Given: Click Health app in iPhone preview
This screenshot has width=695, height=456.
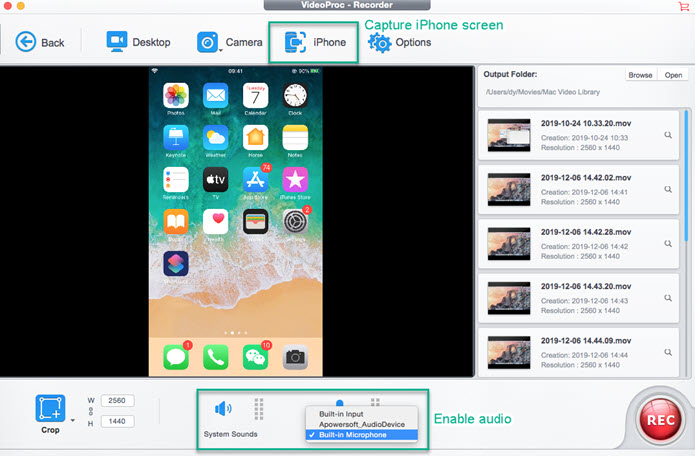Looking at the screenshot, I should (x=215, y=222).
